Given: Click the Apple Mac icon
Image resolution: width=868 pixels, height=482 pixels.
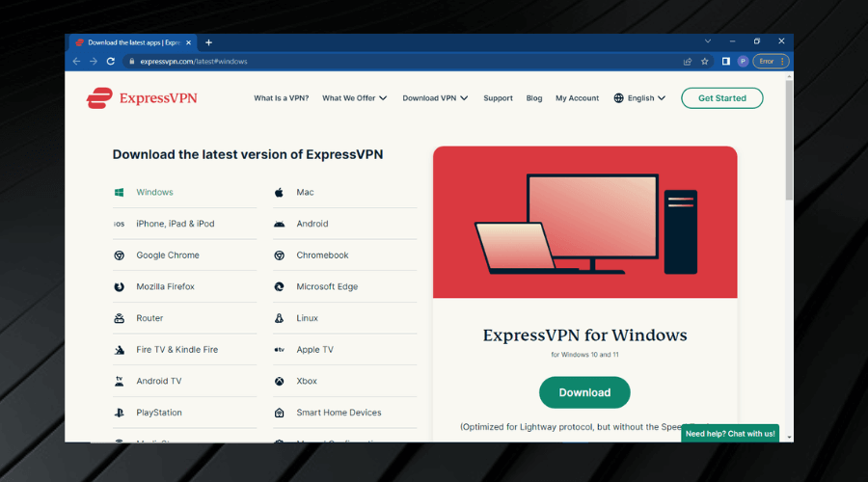Looking at the screenshot, I should click(x=279, y=192).
